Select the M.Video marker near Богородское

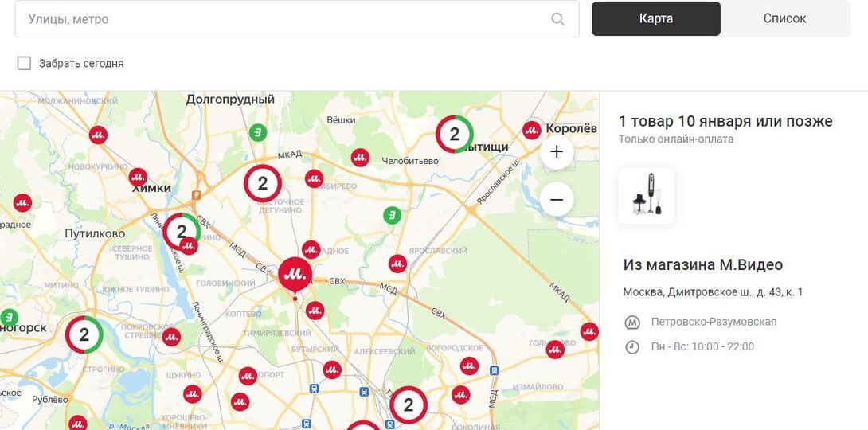(469, 365)
